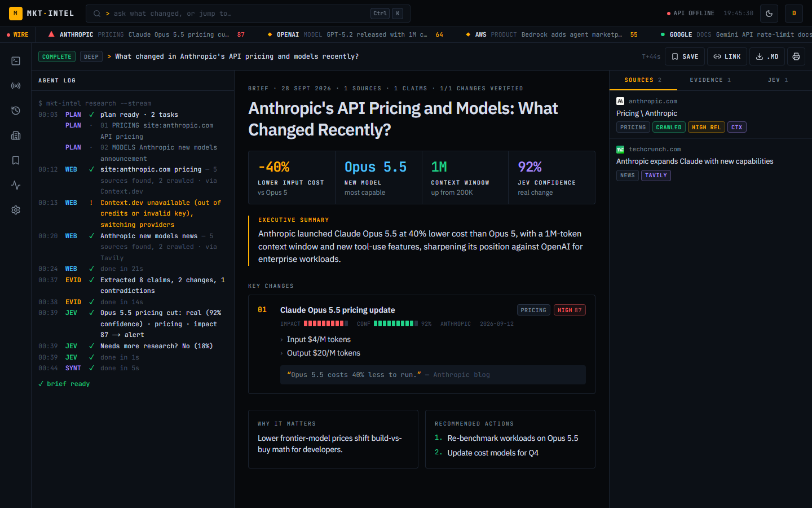Save this research brief
This screenshot has width=812, height=508.
685,56
